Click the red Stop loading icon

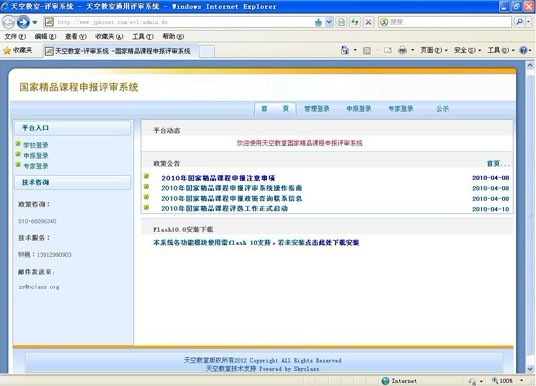click(368, 22)
